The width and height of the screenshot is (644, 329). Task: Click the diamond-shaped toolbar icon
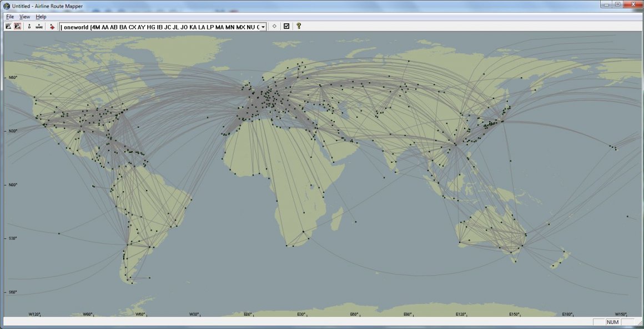tap(275, 26)
